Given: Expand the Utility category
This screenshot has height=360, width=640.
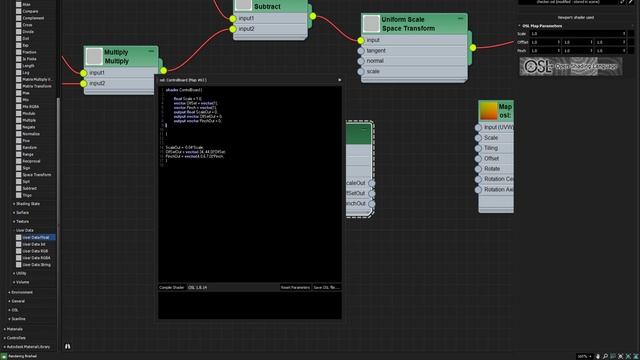Looking at the screenshot, I should click(20, 273).
